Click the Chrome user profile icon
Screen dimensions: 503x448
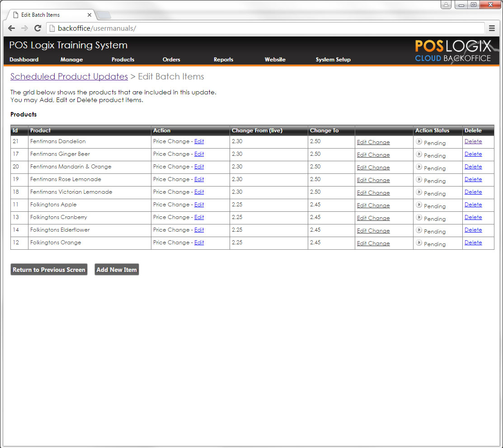pyautogui.click(x=446, y=5)
